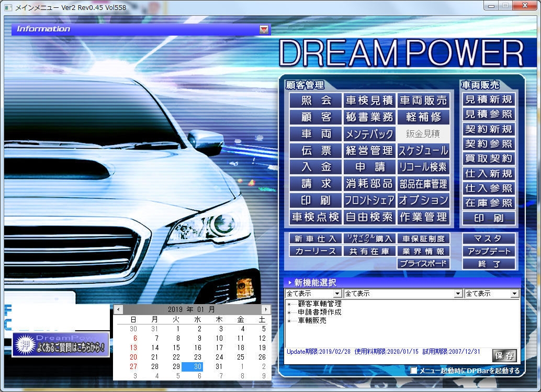Open 在庫参照 stock reference
This screenshot has width=541, height=392.
coord(489,203)
